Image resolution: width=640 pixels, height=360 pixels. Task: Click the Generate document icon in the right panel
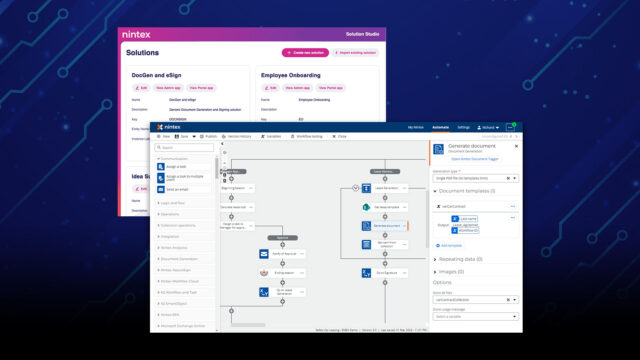coord(439,149)
